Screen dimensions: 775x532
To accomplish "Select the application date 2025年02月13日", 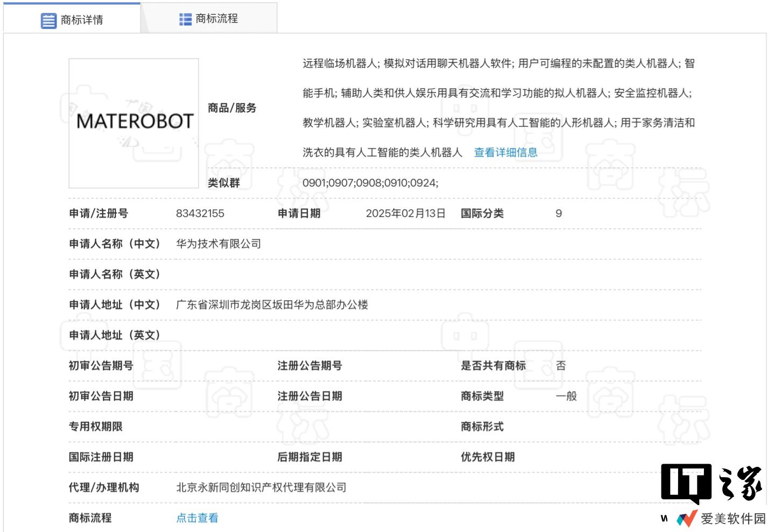I will pyautogui.click(x=406, y=213).
